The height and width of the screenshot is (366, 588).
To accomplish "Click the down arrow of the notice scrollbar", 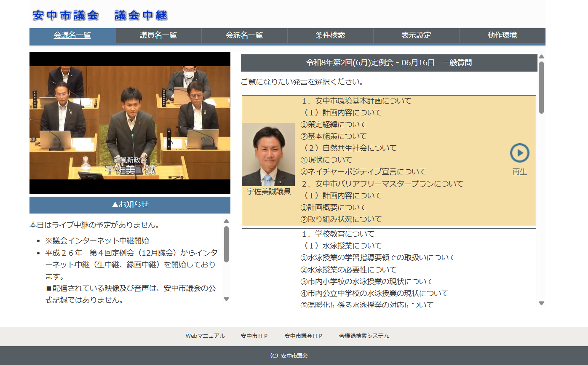I will tap(226, 299).
